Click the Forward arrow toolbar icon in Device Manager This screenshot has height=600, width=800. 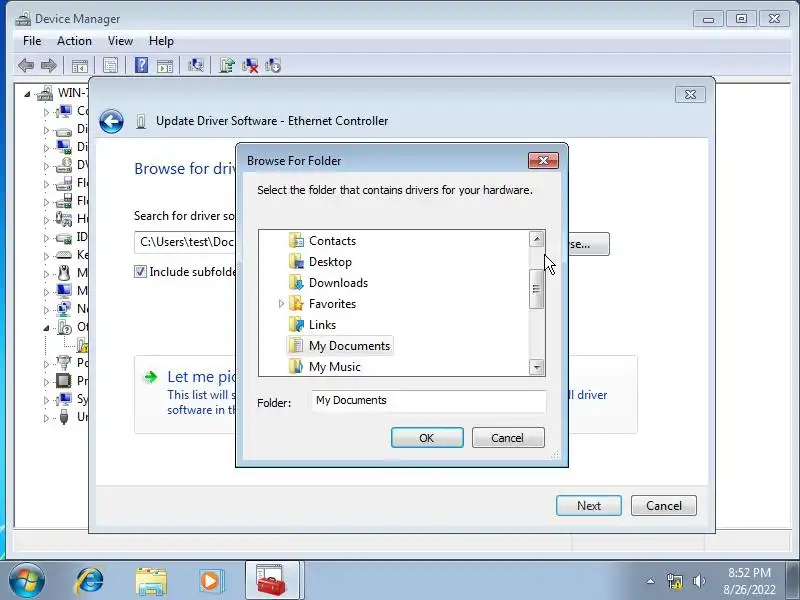(x=48, y=65)
